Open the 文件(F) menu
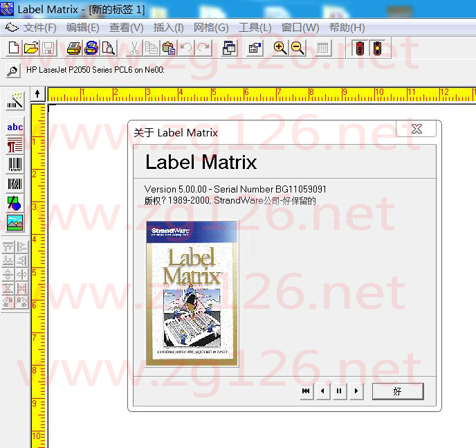 [x=39, y=28]
